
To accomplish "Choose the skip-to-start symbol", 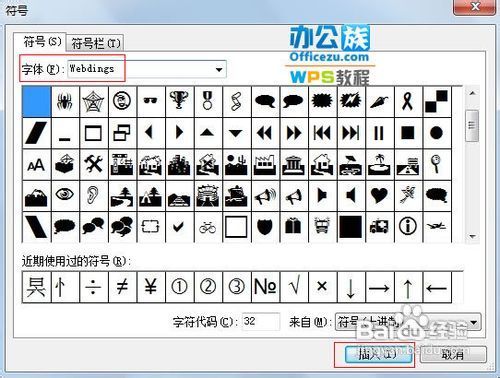I will click(322, 133).
